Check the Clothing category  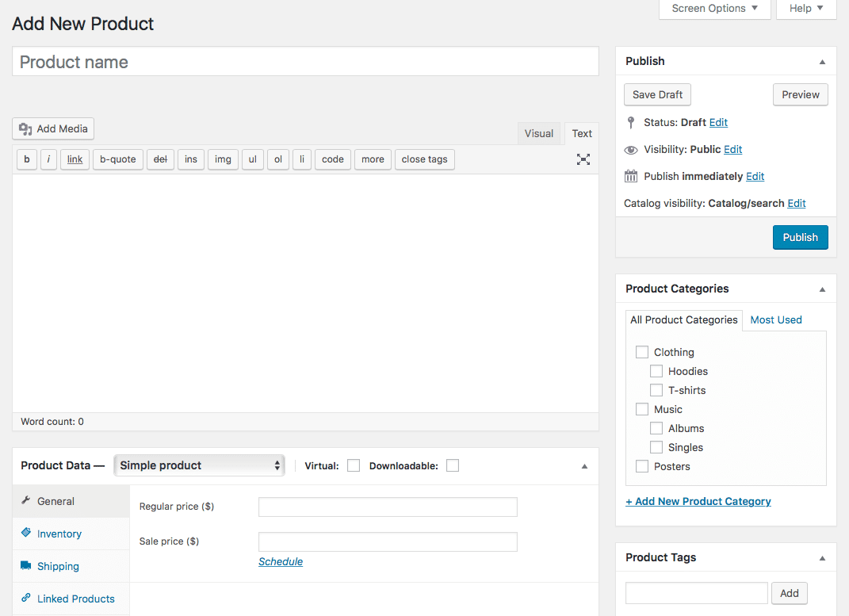tap(641, 352)
